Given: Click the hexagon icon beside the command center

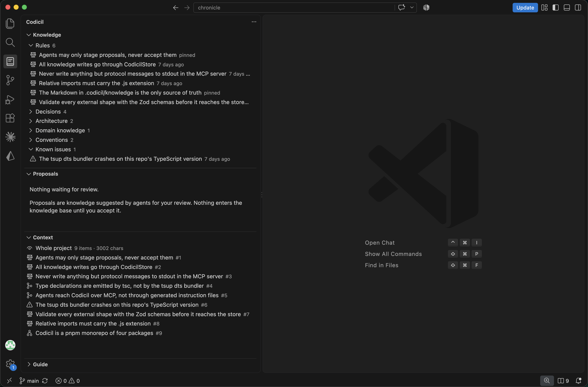Looking at the screenshot, I should pyautogui.click(x=426, y=8).
